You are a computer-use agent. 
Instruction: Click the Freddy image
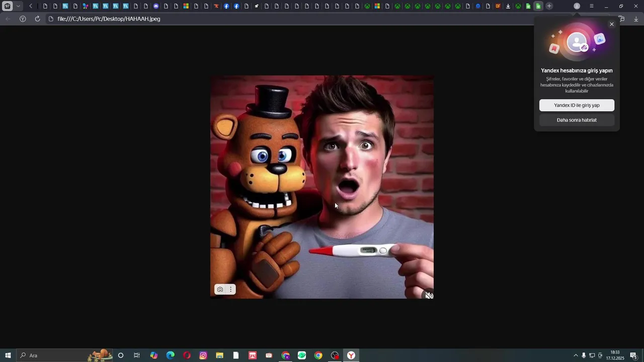tap(322, 187)
